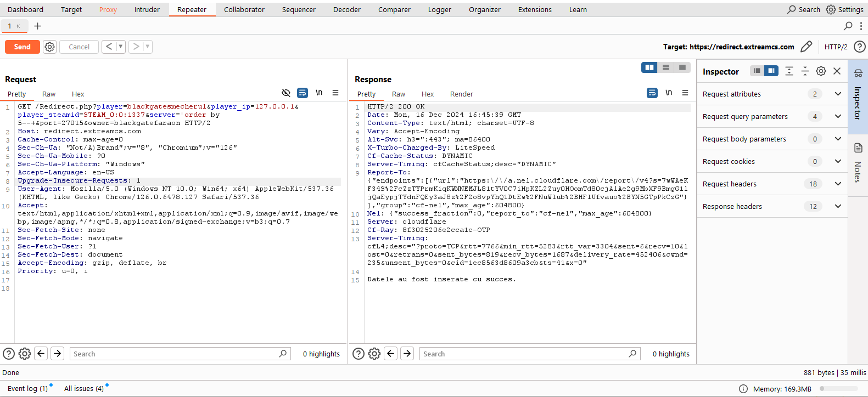The height and width of the screenshot is (397, 868).
Task: Go to next Response search match
Action: coord(407,354)
